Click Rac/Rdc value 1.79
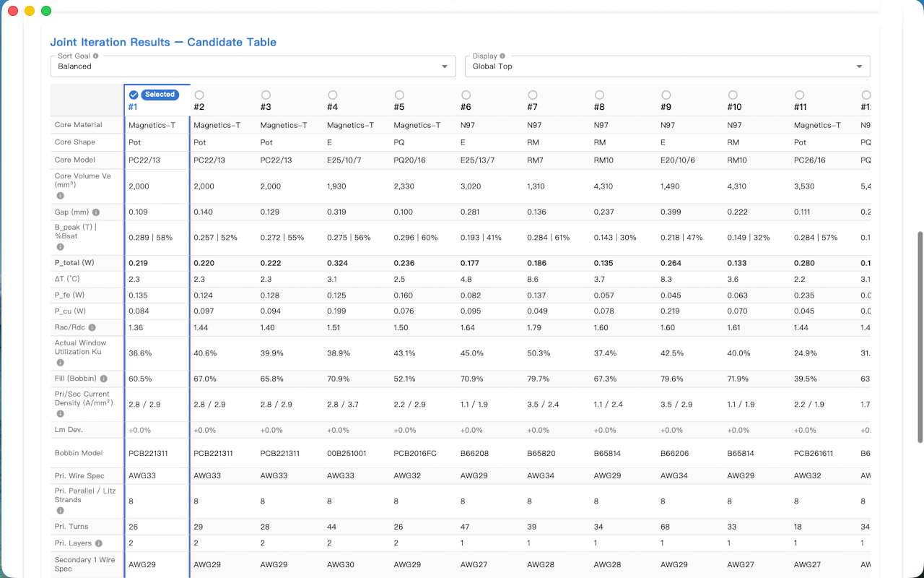The image size is (924, 578). pos(535,327)
